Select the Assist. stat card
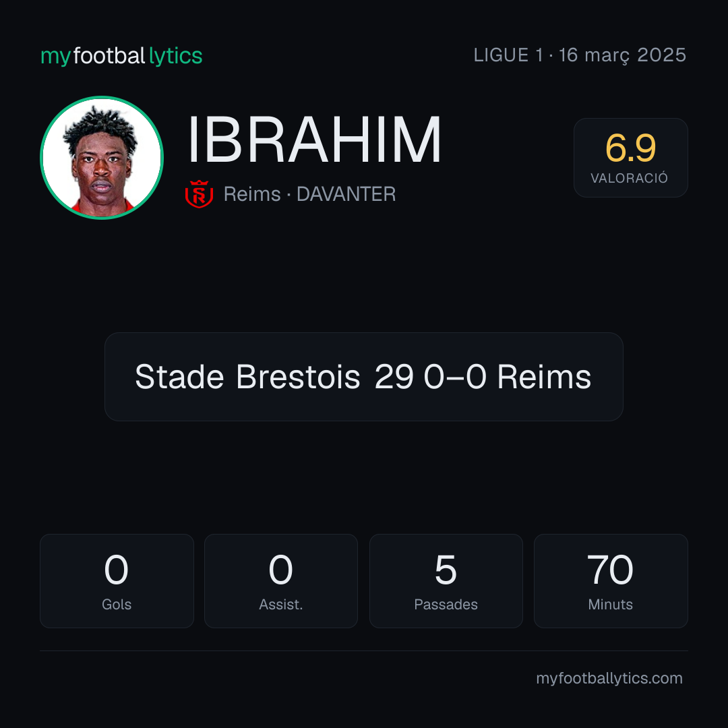728x728 pixels. point(281,581)
